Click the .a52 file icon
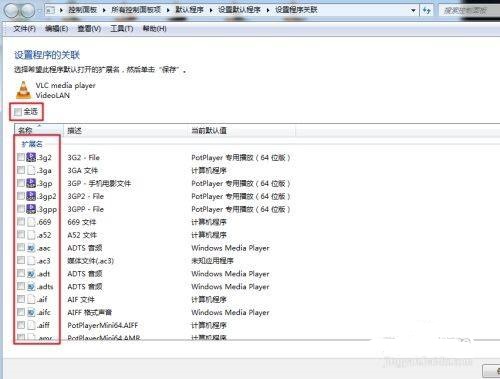 pyautogui.click(x=31, y=235)
